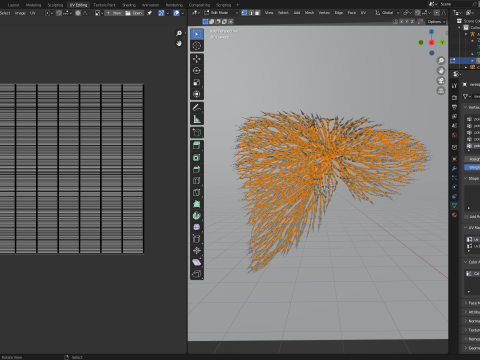Screen dimensions: 480x360
Task: Toggle pin image in UV editor header
Action: (150, 13)
